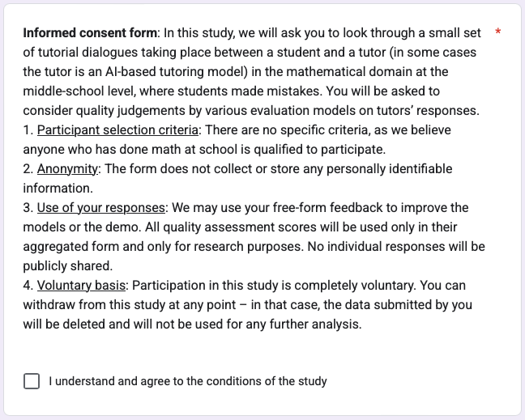Click the list number '4.' marker
The image size is (525, 420).
(x=28, y=286)
